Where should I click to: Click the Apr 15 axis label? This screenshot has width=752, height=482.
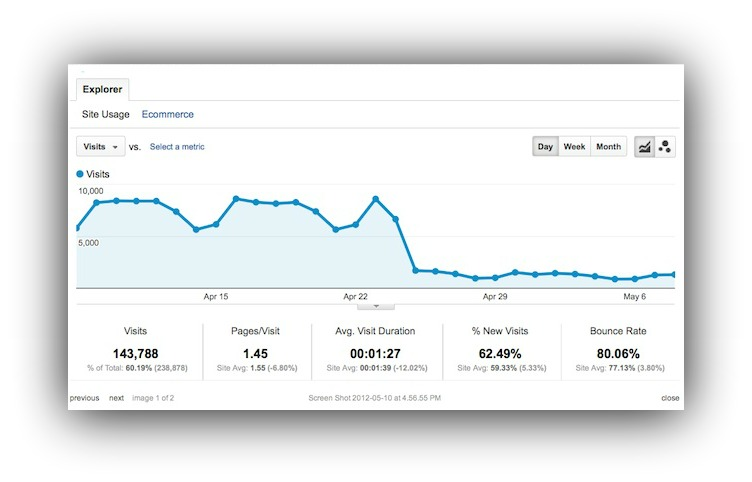pos(216,296)
